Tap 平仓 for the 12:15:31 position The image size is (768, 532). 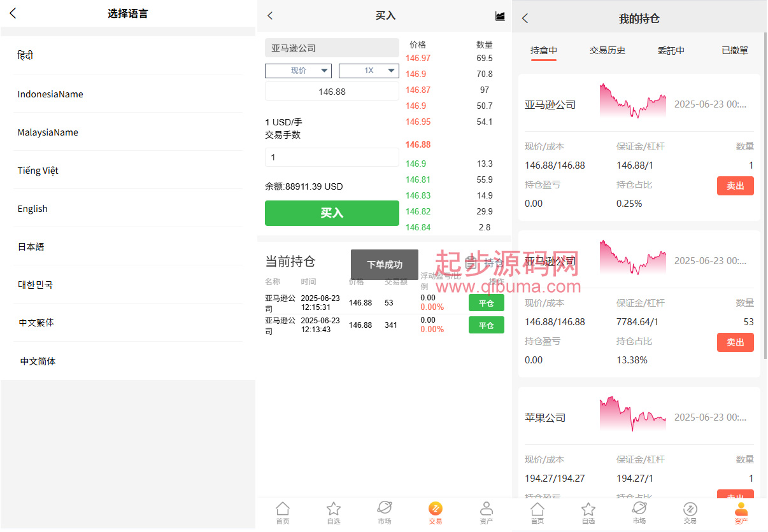(x=487, y=303)
